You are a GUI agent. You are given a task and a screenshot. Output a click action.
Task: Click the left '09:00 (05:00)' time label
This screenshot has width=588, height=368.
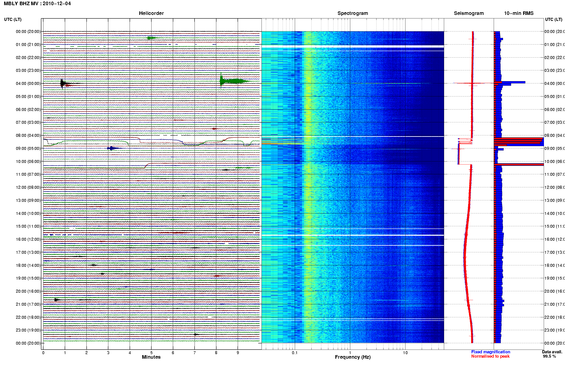point(28,148)
